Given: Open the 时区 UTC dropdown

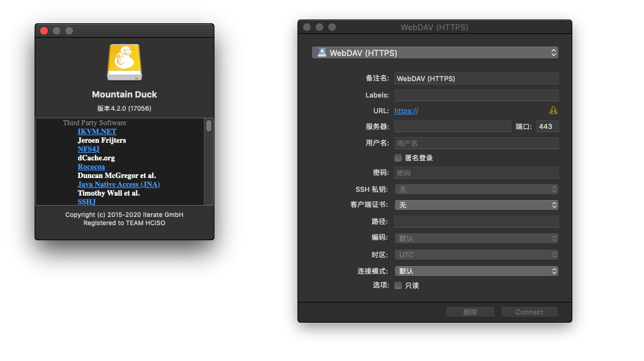Looking at the screenshot, I should (477, 255).
